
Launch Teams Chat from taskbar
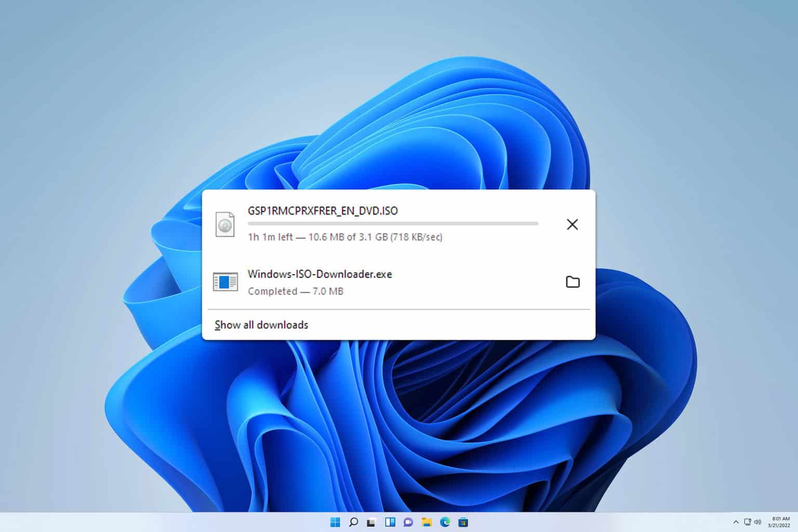[x=408, y=522]
